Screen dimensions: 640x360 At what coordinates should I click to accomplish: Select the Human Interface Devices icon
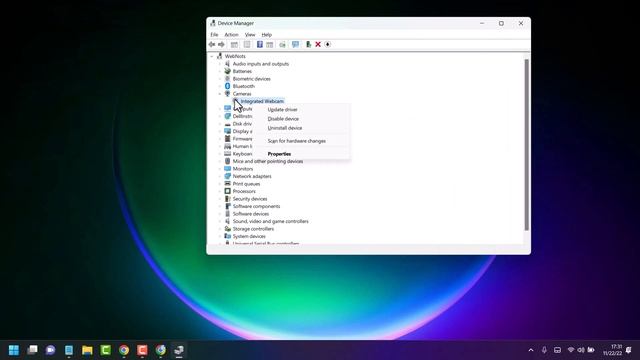click(228, 146)
